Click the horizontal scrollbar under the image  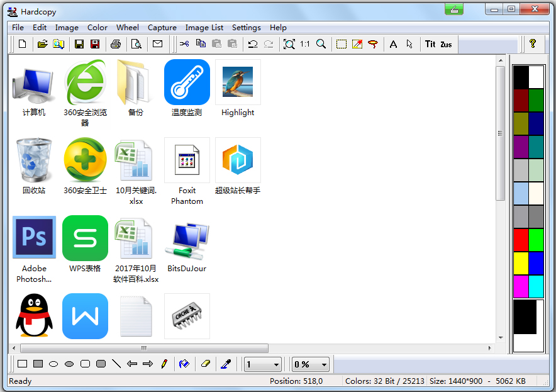click(x=144, y=348)
